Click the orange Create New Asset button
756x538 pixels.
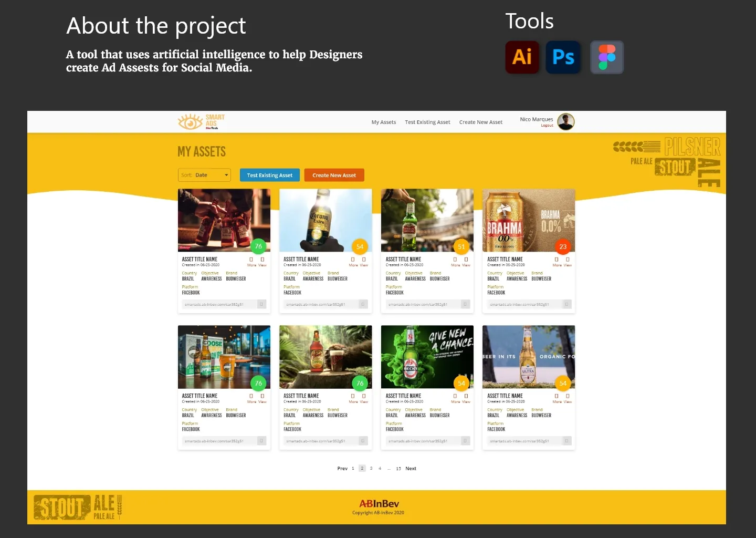click(334, 175)
